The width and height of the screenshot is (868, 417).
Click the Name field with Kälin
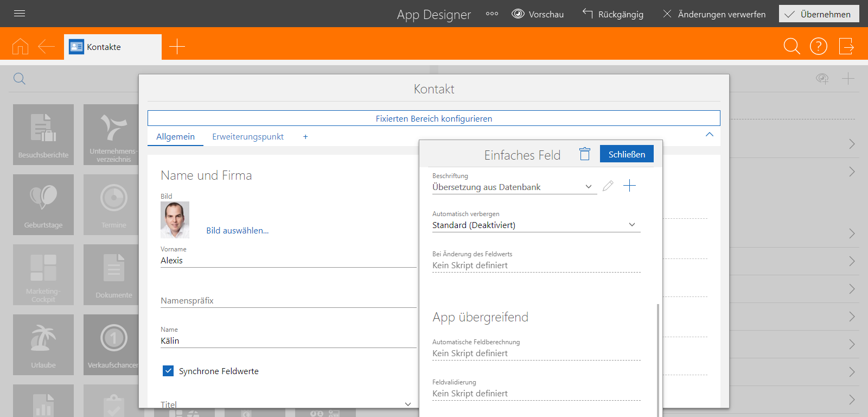[289, 341]
